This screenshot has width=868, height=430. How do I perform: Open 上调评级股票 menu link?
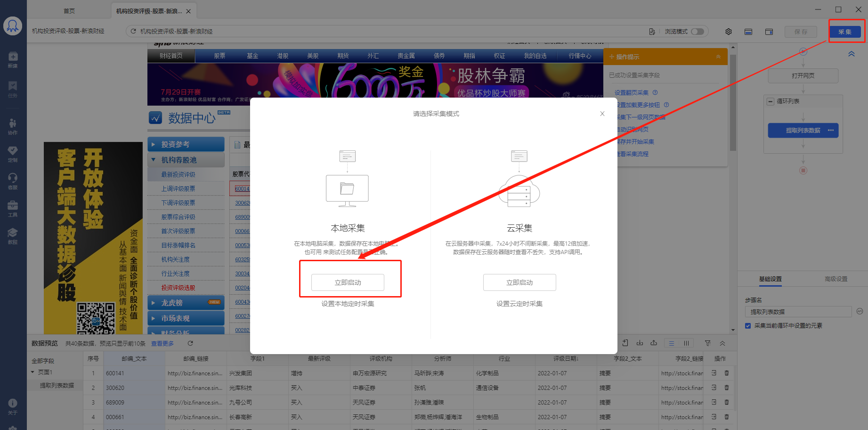click(178, 189)
